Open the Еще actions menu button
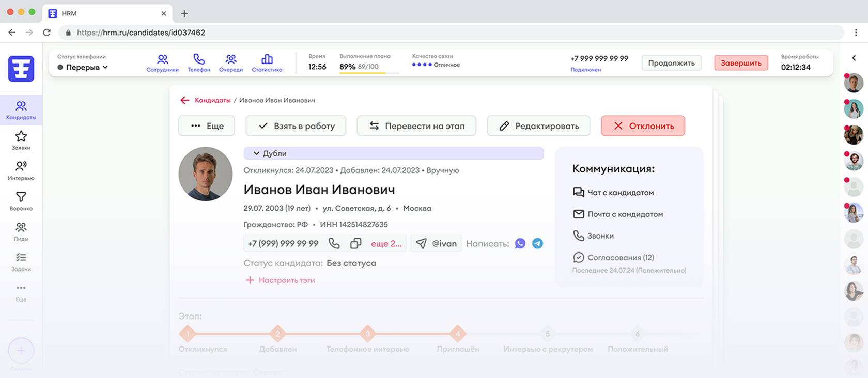Image resolution: width=868 pixels, height=378 pixels. 207,126
